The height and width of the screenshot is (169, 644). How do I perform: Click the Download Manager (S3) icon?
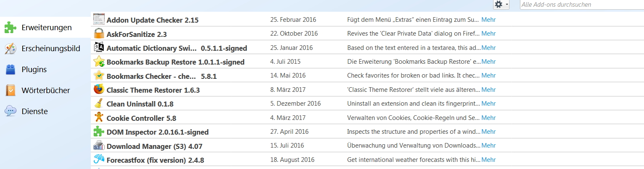pyautogui.click(x=99, y=146)
